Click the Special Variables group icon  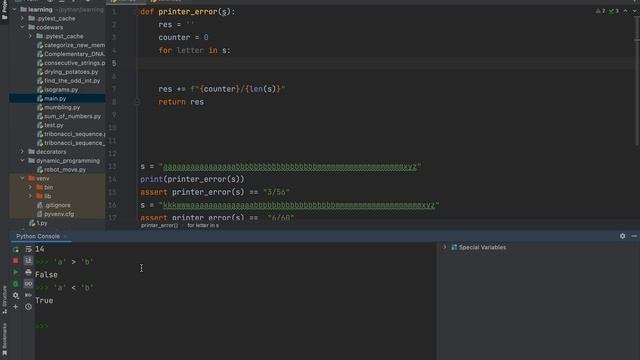pyautogui.click(x=454, y=247)
